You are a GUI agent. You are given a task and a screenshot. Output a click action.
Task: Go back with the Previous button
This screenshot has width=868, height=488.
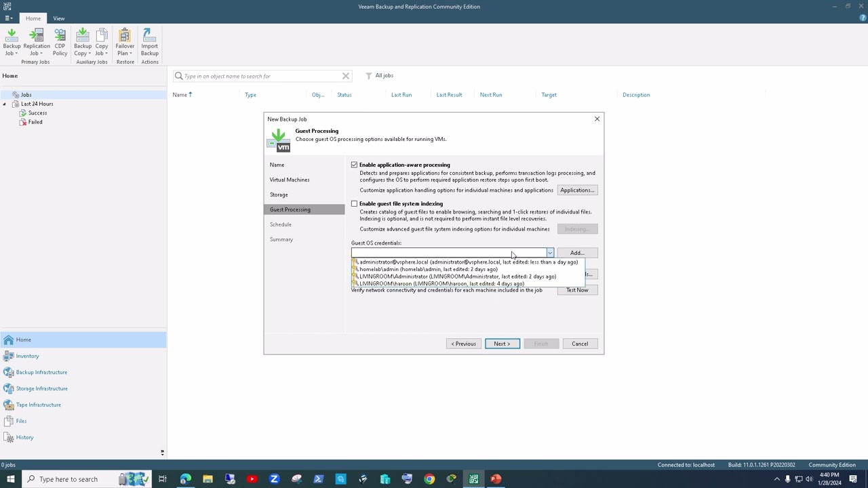[x=464, y=344]
